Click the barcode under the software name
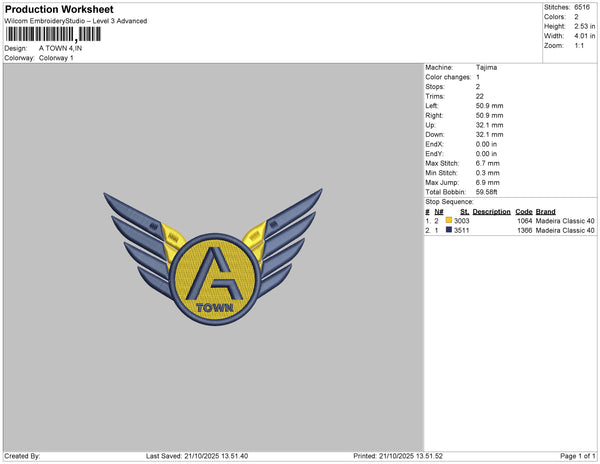The height and width of the screenshot is (464, 600). pos(53,34)
